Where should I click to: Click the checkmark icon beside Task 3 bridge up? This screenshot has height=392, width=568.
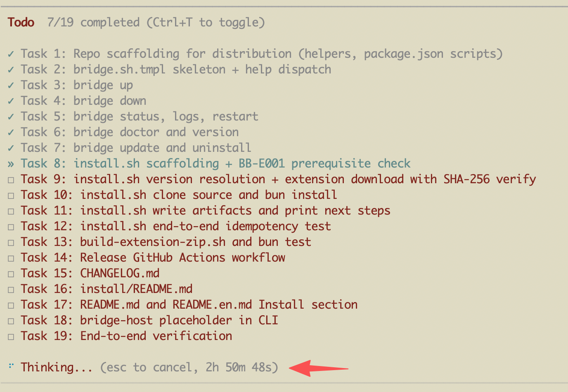[x=11, y=85]
